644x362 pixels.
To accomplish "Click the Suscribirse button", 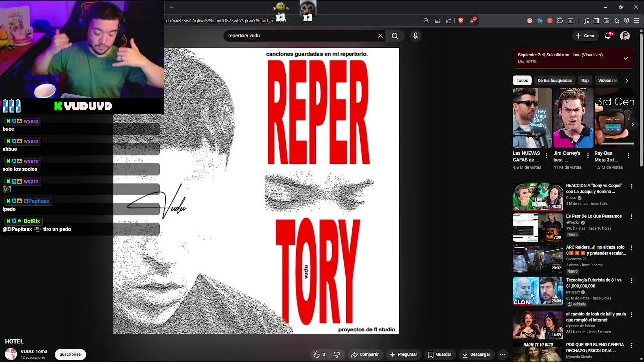I will [70, 354].
